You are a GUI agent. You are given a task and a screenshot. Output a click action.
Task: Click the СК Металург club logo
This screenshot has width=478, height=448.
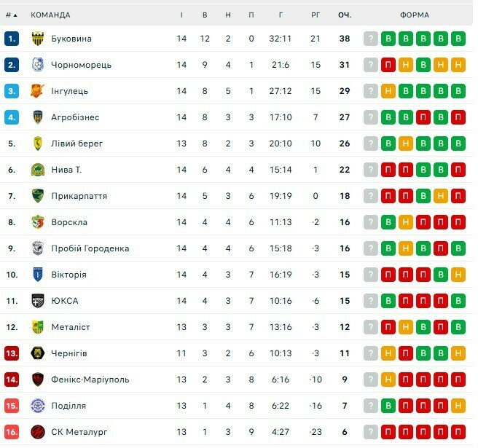click(38, 432)
